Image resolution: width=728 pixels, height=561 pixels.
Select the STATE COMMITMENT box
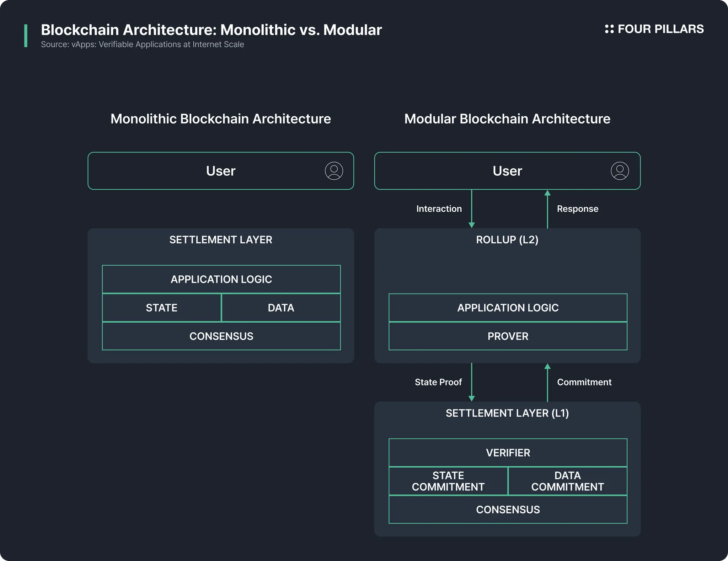point(448,481)
